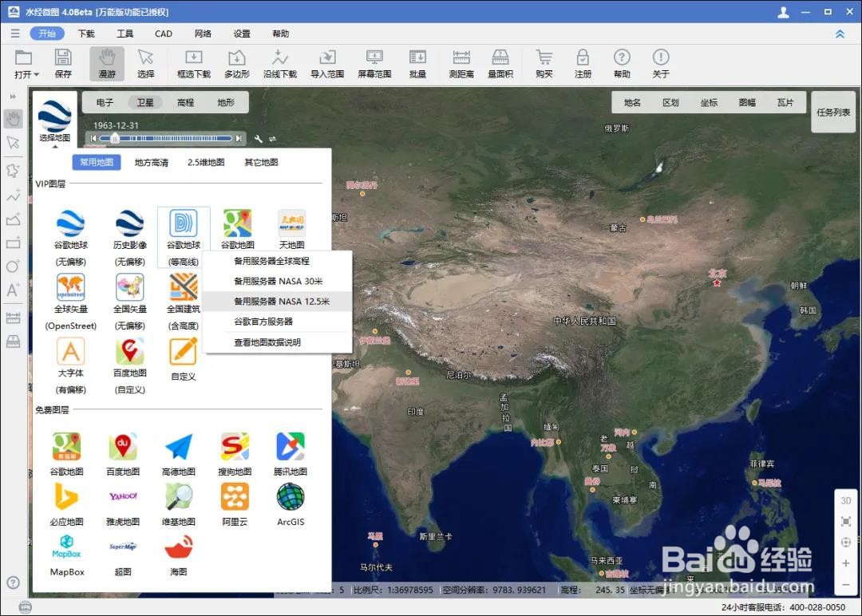This screenshot has width=862, height=616.
Task: Toggle the 坐标 coordinates overlay
Action: 710,102
